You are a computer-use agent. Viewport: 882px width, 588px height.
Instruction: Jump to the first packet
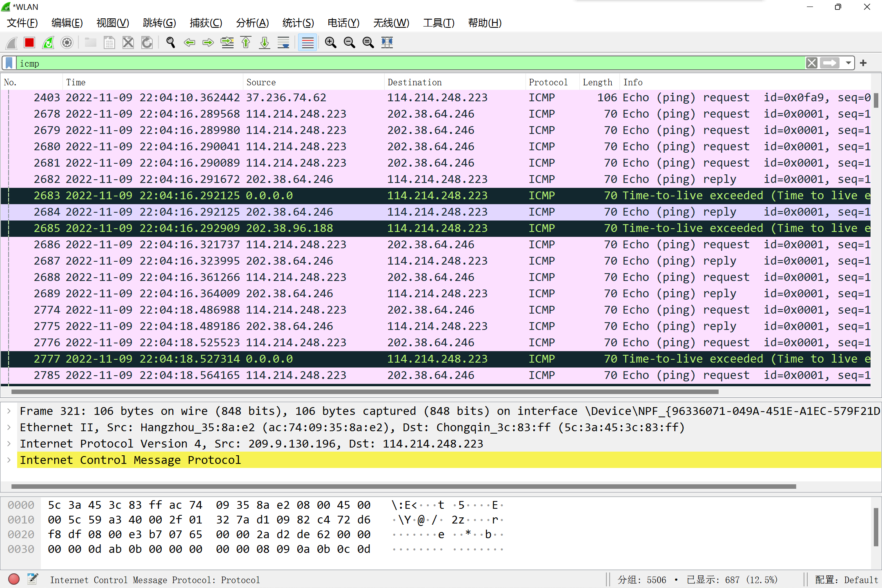(x=246, y=42)
